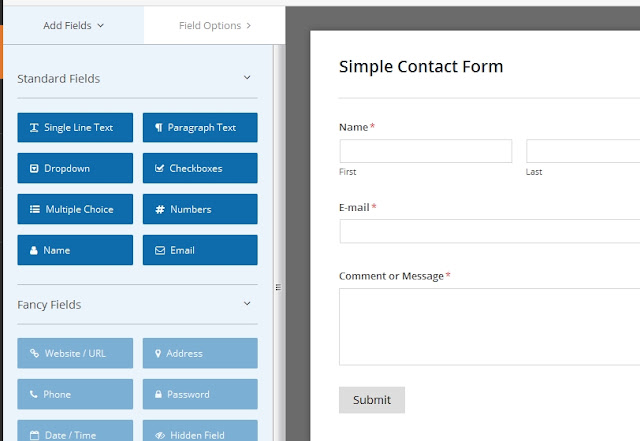Collapse the Fancy Fields section
The image size is (640, 441).
247,303
